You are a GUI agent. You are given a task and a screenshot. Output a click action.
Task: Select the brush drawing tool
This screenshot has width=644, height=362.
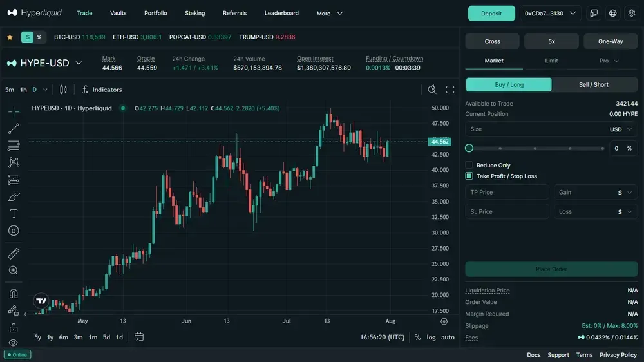[14, 197]
